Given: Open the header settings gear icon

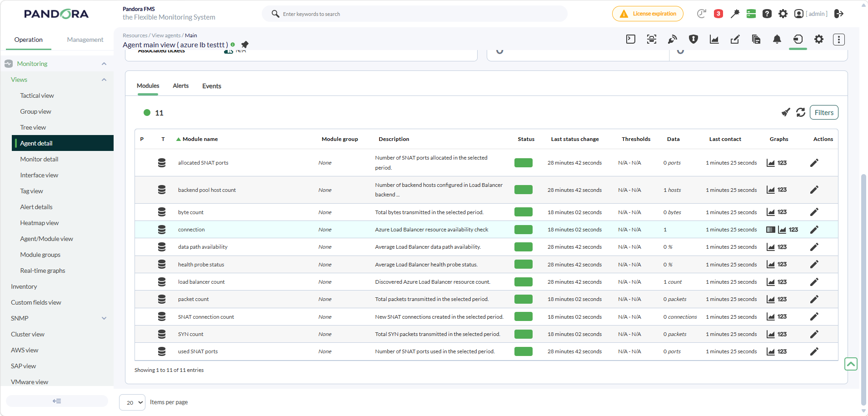Looking at the screenshot, I should (x=783, y=14).
